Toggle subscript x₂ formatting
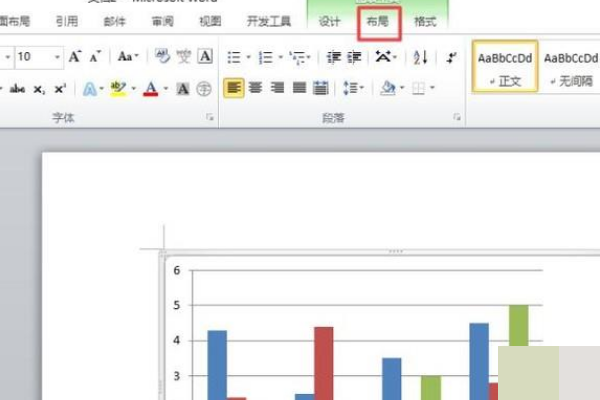This screenshot has height=400, width=600. click(x=39, y=89)
